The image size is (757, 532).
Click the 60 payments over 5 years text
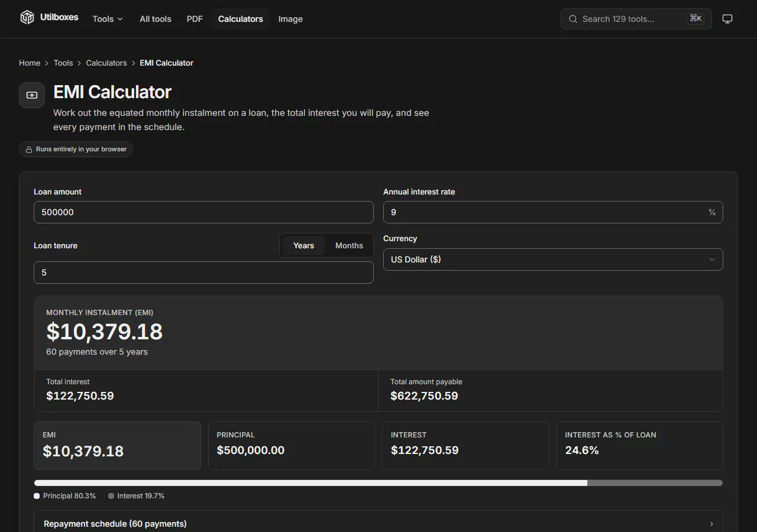[97, 352]
